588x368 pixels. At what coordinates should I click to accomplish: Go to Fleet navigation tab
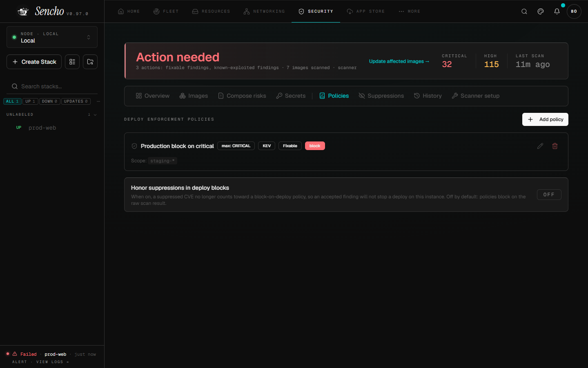[166, 11]
